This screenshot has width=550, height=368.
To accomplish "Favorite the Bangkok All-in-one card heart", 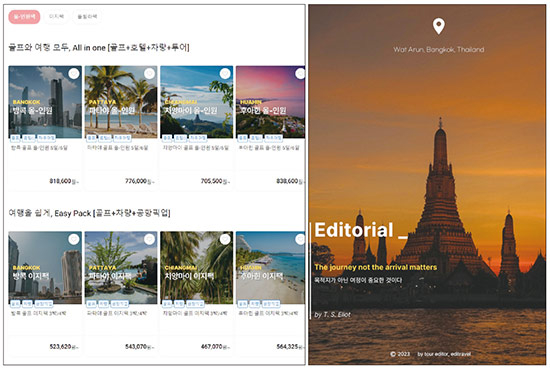I will tap(74, 74).
